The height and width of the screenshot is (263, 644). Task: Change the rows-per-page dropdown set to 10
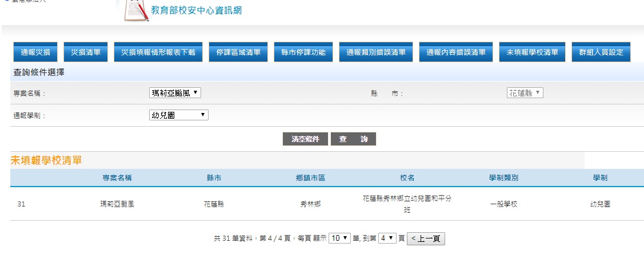point(339,238)
